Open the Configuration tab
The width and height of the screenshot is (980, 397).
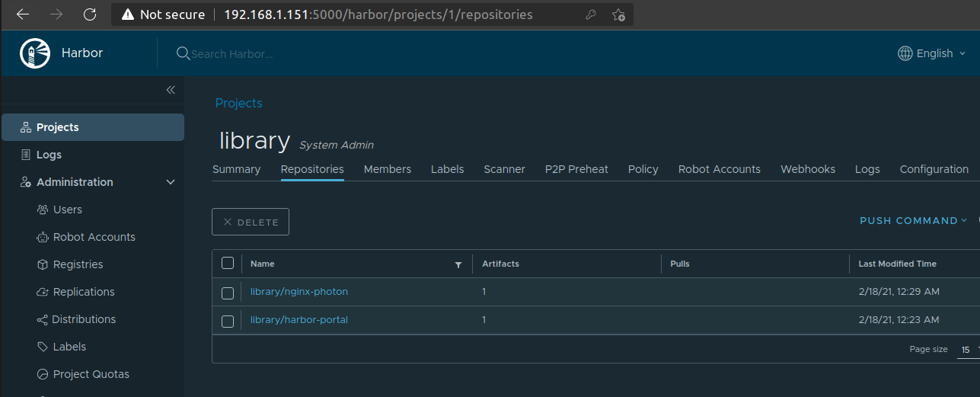click(934, 169)
